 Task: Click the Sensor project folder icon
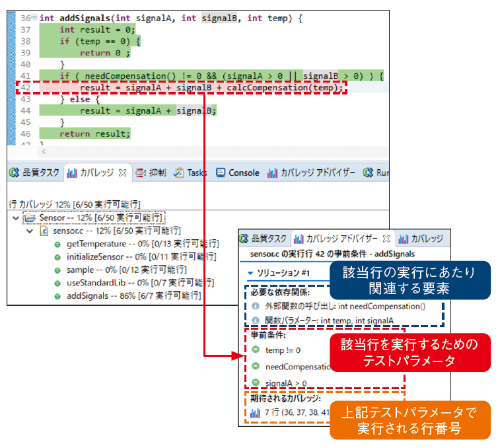coord(30,217)
